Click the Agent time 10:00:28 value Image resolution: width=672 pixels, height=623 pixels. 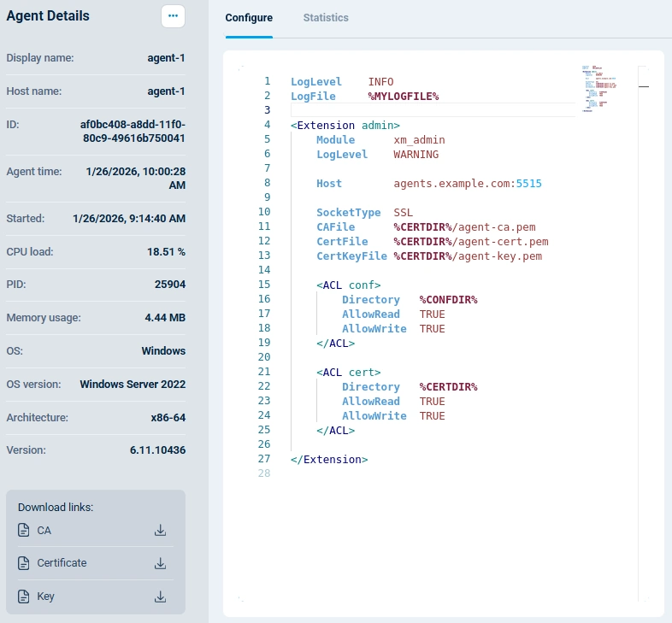click(136, 179)
